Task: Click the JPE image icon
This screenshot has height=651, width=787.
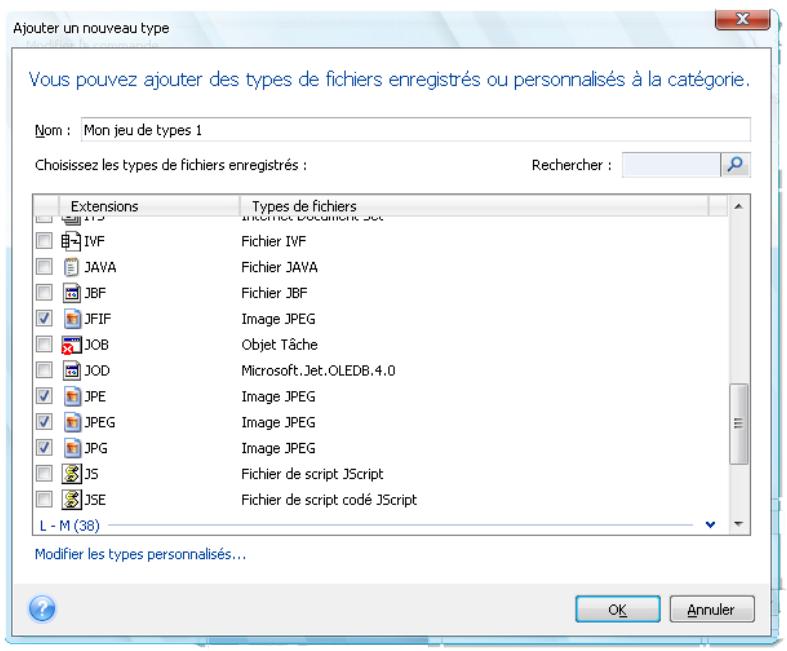Action: pyautogui.click(x=72, y=397)
